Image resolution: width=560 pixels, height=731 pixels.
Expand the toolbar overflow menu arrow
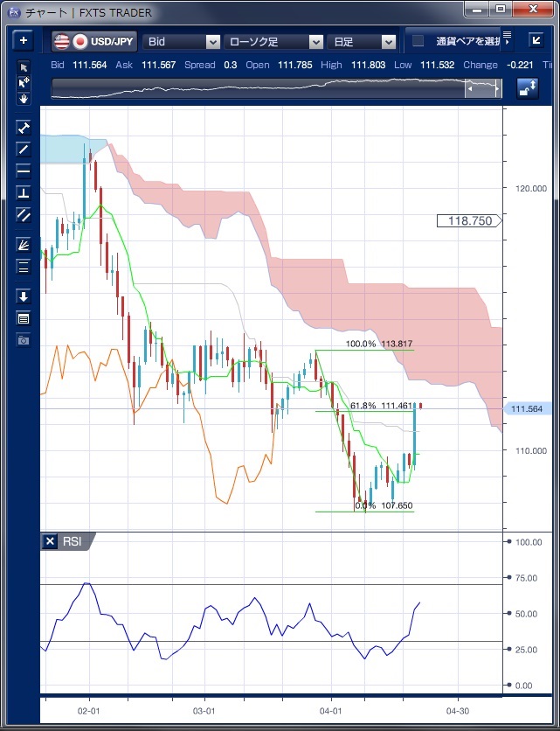pyautogui.click(x=507, y=41)
